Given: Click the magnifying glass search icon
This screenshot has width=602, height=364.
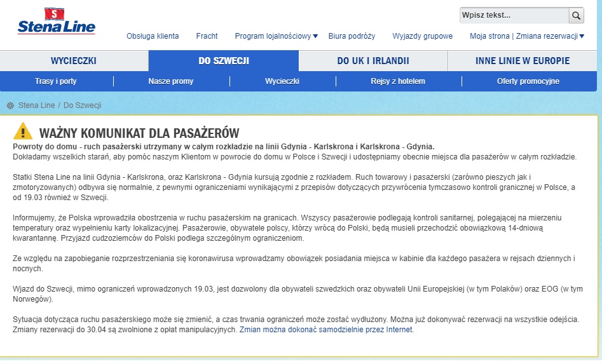Looking at the screenshot, I should [576, 15].
